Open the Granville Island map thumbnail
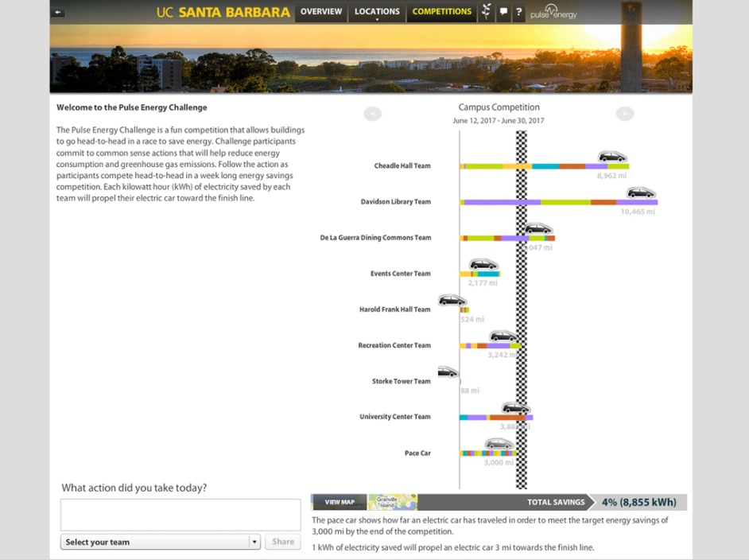The height and width of the screenshot is (560, 749). 393,502
